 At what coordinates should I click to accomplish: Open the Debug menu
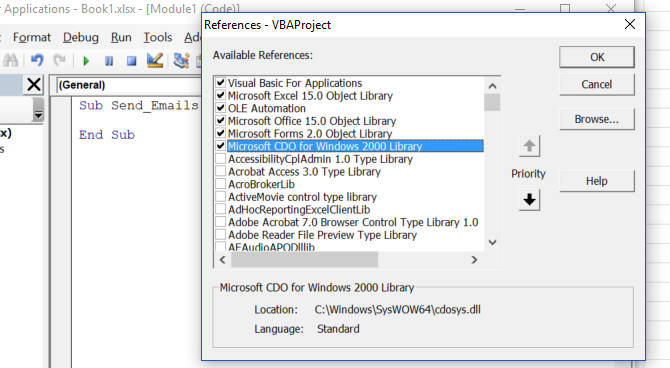click(x=81, y=38)
